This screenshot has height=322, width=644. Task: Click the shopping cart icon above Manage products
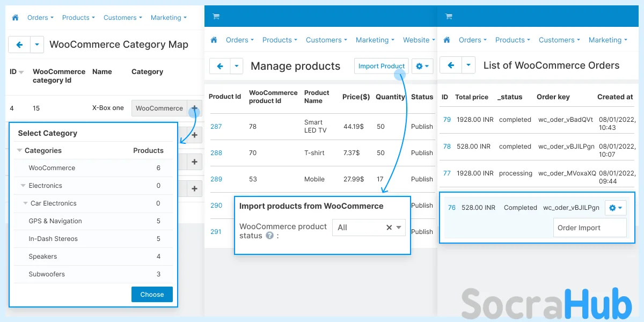click(216, 16)
